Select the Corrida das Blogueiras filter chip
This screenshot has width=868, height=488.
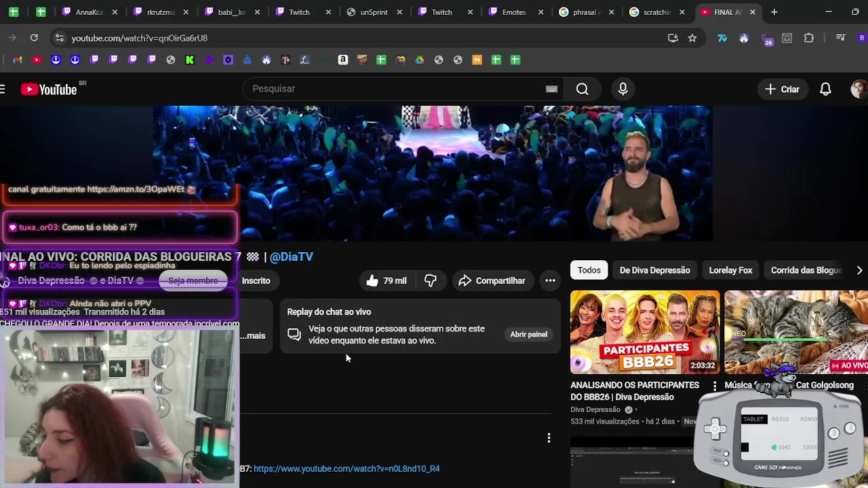[x=806, y=270]
